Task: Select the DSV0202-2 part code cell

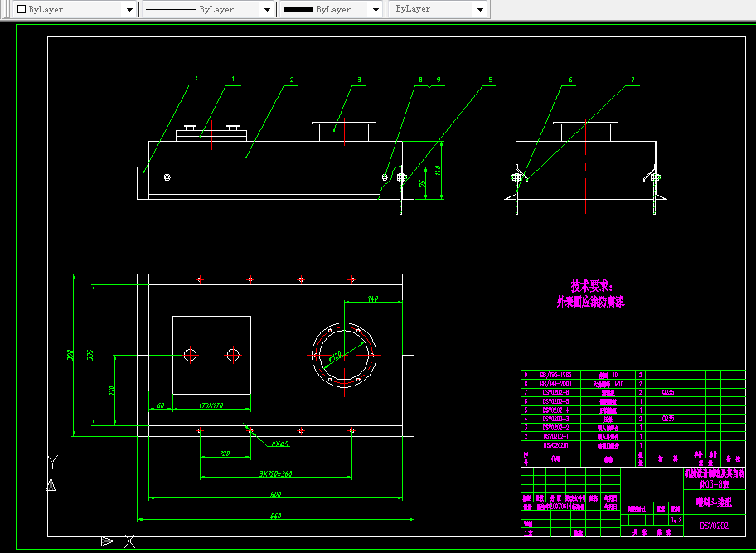Action: tap(555, 428)
